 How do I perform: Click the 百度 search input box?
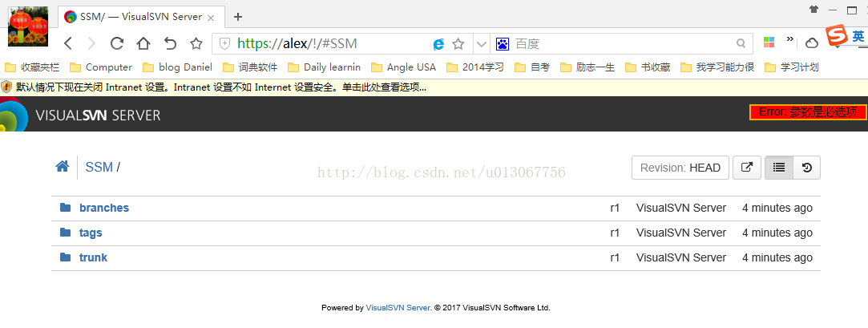tap(623, 44)
